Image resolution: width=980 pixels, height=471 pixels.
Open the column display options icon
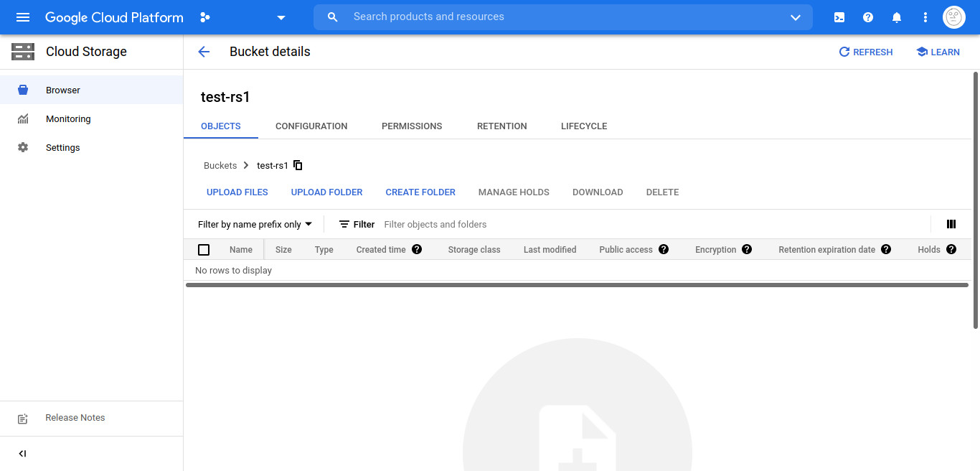coord(951,225)
